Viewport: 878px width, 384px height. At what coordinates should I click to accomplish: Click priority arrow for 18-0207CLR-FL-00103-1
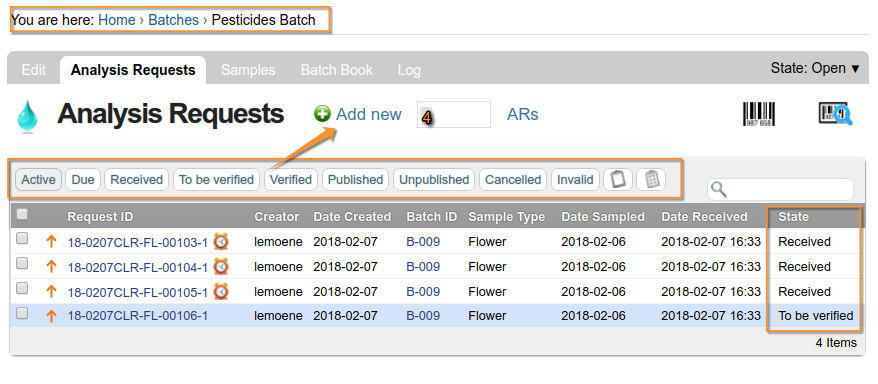coord(52,242)
